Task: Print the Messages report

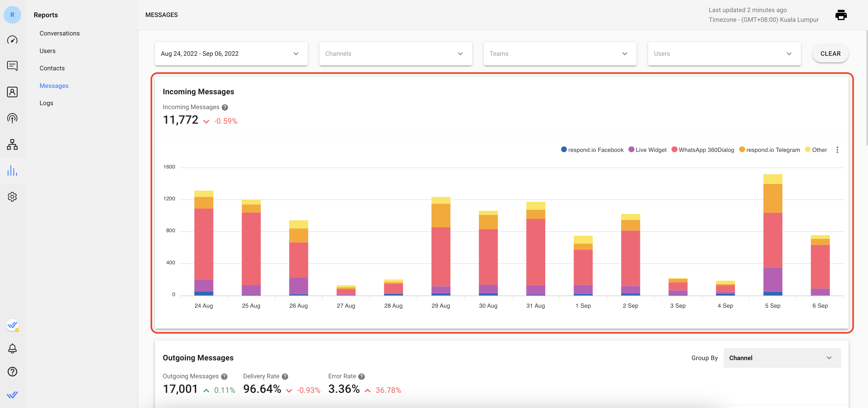Action: point(841,15)
